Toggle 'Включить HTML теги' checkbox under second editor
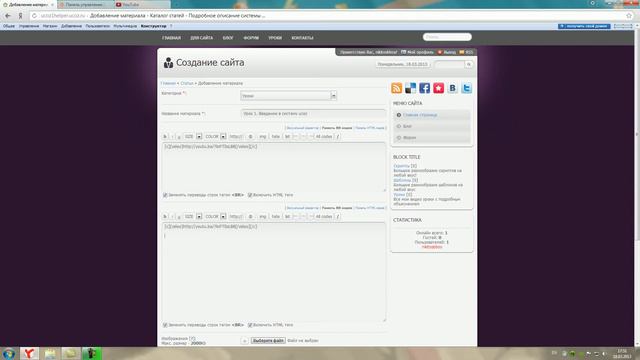Viewport: 640px width, 360px height. [250, 325]
